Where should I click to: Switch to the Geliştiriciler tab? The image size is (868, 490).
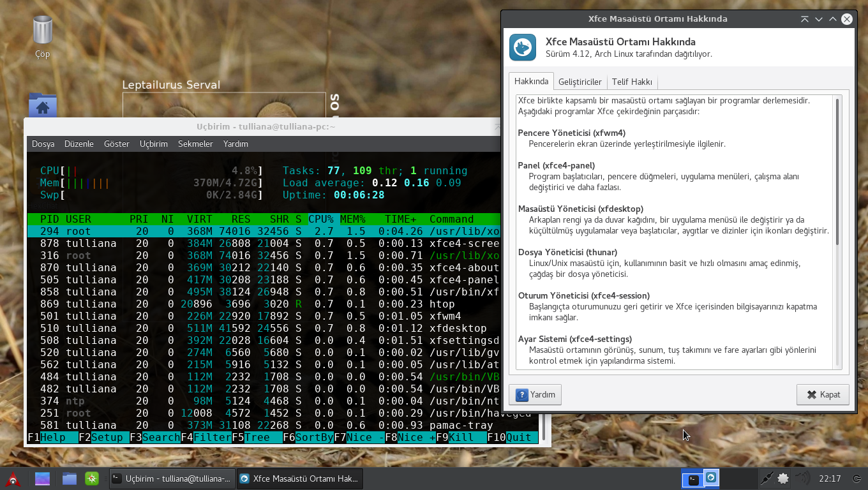(x=580, y=82)
